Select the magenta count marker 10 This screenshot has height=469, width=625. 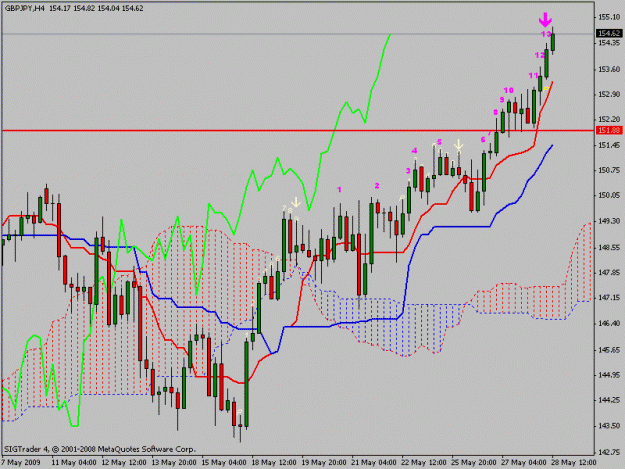pos(509,90)
